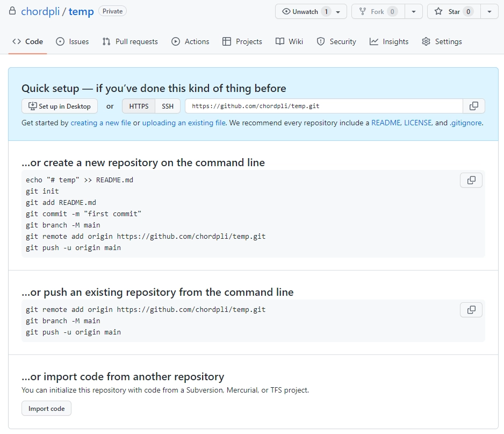Open the Issues tab
Viewport: 504px width, 434px height.
pyautogui.click(x=73, y=41)
